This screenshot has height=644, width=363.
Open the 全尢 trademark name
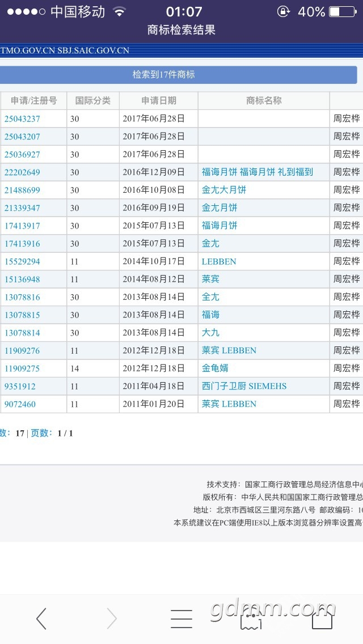coord(210,297)
